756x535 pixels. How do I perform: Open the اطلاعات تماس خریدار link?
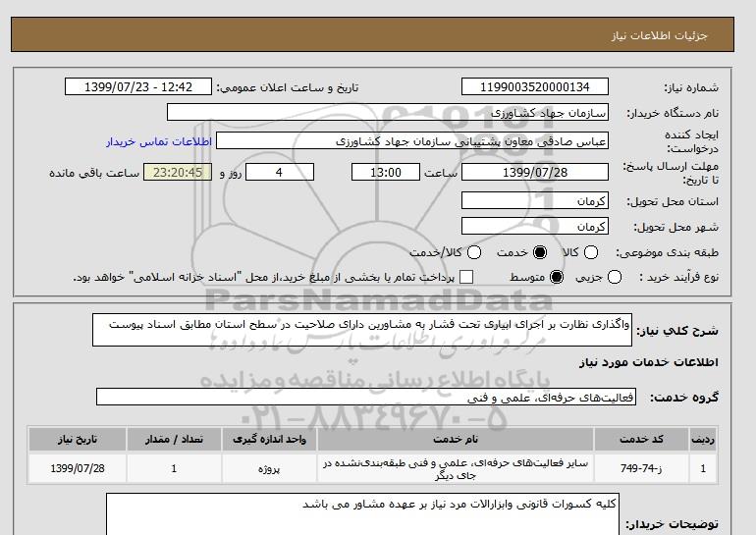coord(159,142)
